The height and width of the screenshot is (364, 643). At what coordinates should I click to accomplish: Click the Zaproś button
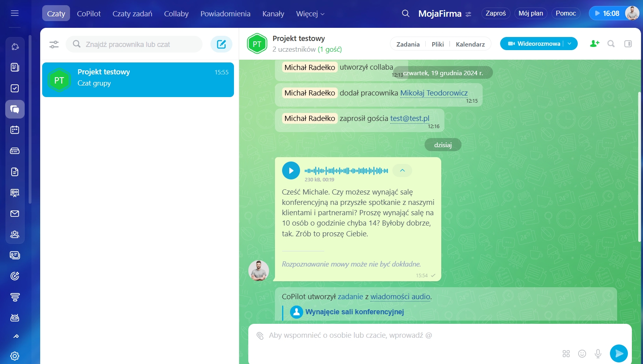(495, 13)
